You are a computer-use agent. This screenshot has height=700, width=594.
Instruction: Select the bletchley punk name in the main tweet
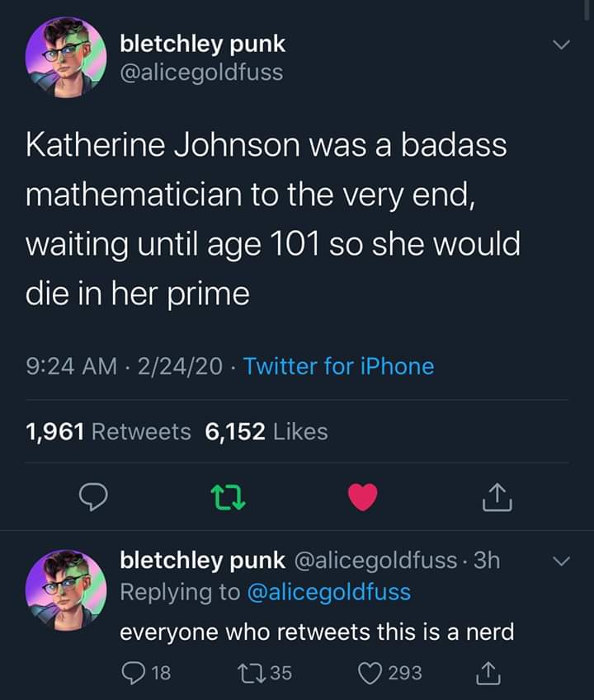[x=203, y=43]
